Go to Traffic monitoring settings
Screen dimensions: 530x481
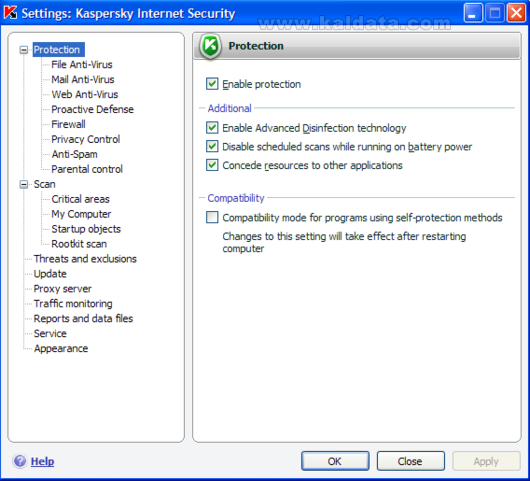(x=73, y=304)
